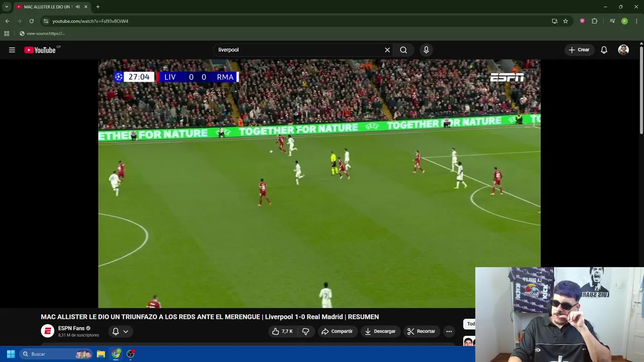Open the Chrome profile avatar
Image resolution: width=644 pixels, height=362 pixels.
tap(624, 21)
